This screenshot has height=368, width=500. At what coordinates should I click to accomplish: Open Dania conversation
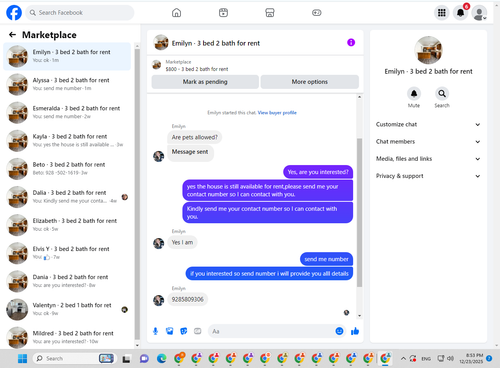(67, 281)
